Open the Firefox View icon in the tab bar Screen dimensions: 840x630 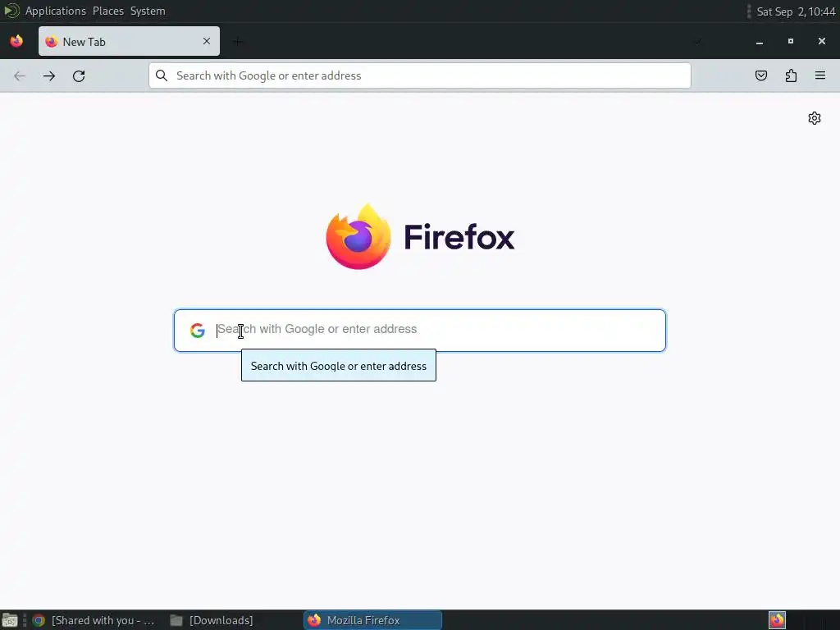coord(16,41)
